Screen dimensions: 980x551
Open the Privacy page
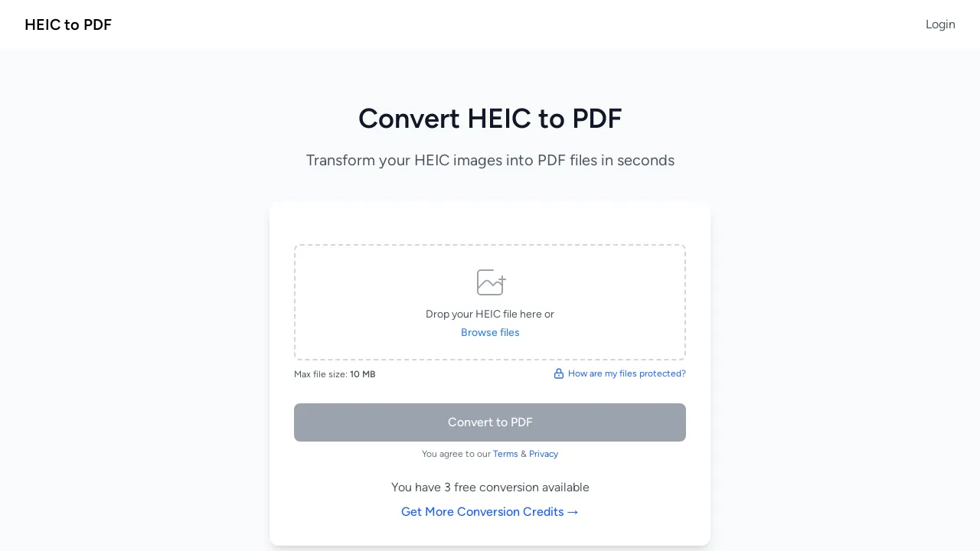(544, 454)
